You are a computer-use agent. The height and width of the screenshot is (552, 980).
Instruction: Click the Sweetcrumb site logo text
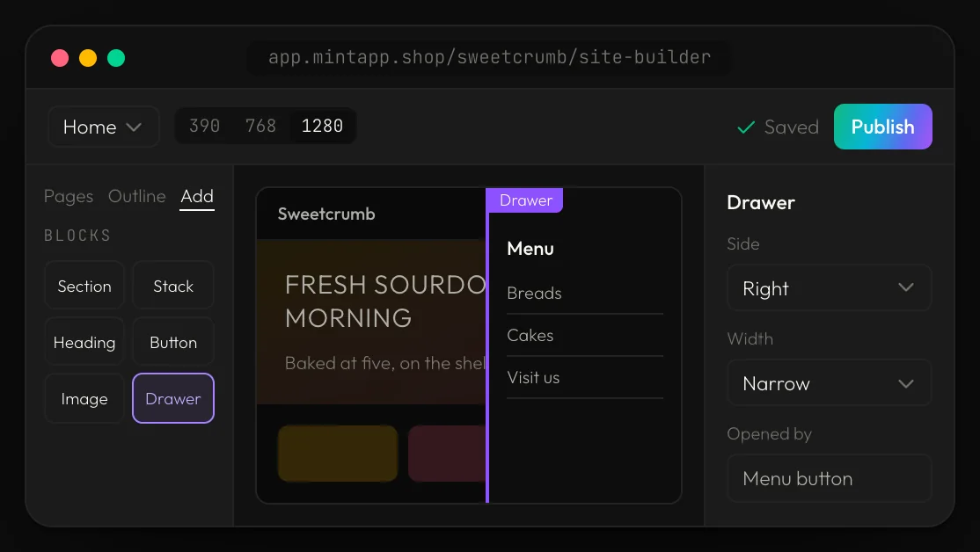tap(326, 214)
